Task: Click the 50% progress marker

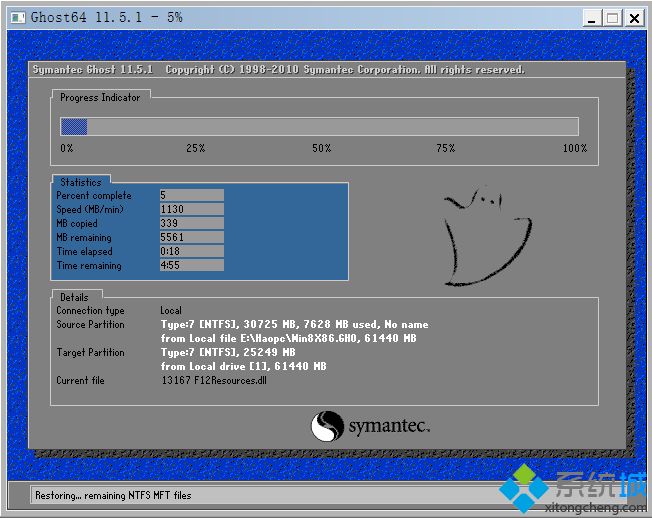Action: pos(321,148)
